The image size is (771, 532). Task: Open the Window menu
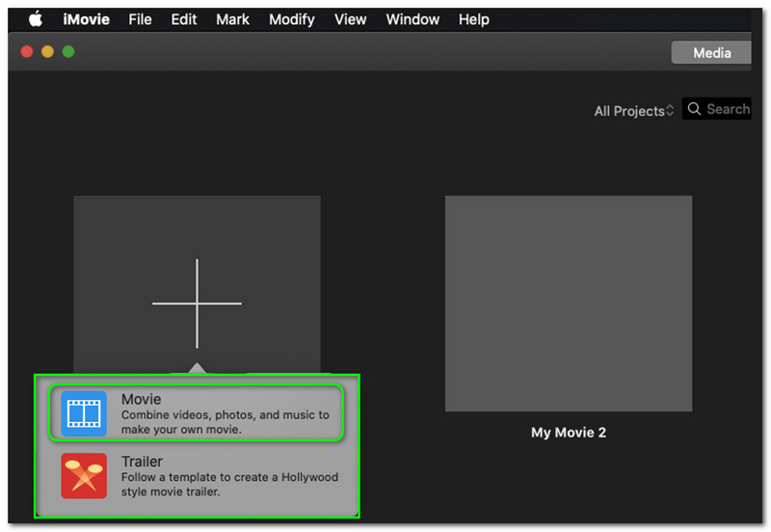tap(412, 19)
